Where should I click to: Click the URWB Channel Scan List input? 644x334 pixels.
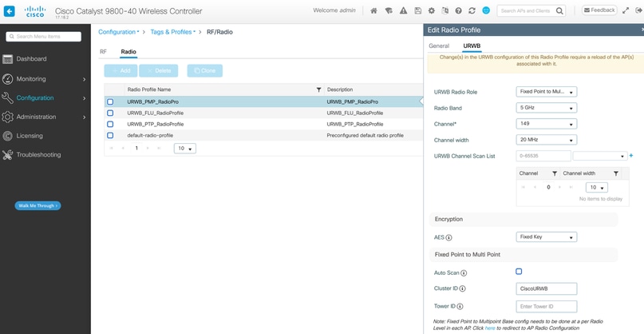tap(543, 156)
